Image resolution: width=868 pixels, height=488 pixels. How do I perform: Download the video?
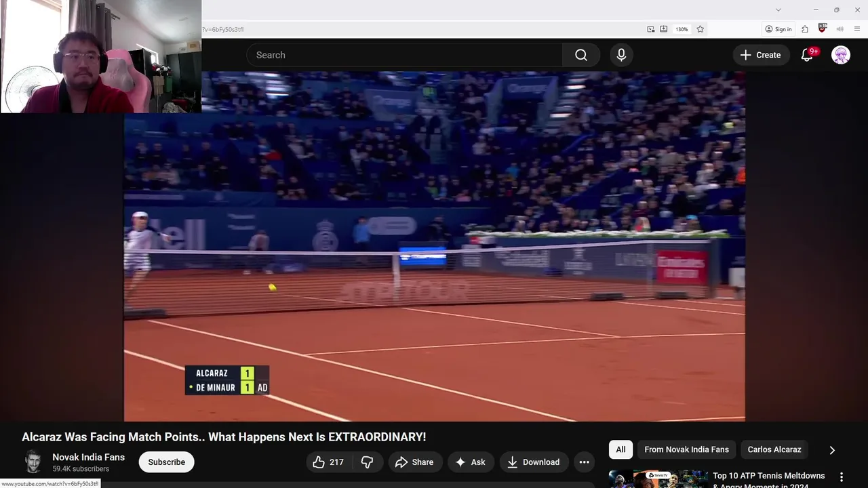click(534, 462)
